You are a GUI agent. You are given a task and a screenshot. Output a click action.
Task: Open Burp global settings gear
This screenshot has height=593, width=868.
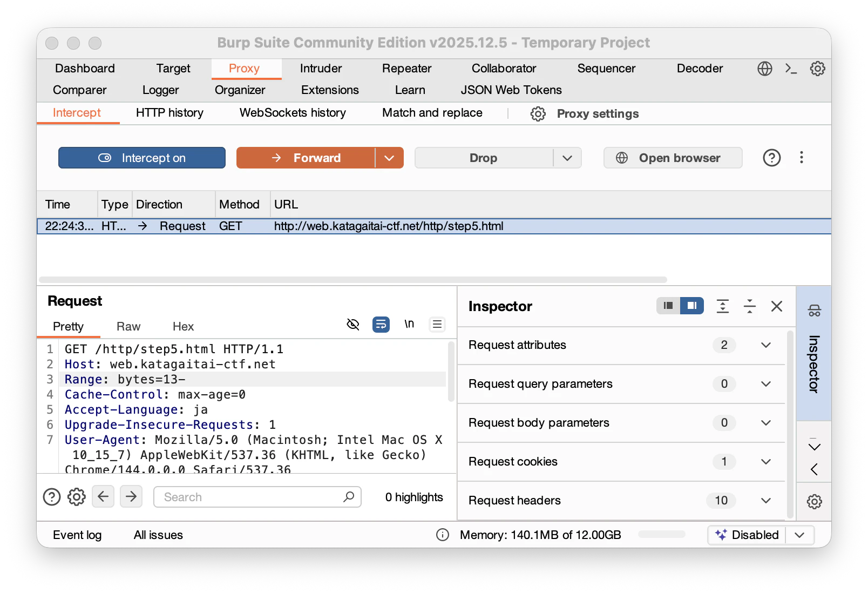(x=817, y=69)
